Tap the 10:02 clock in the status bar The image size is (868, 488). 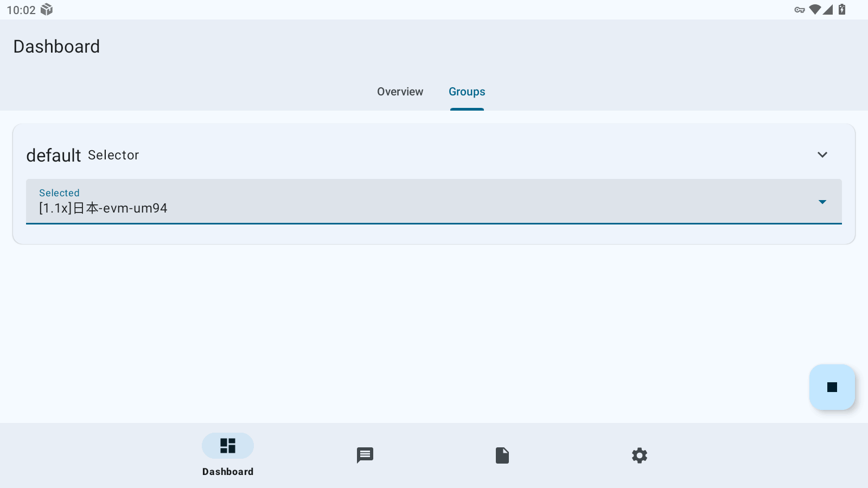pos(21,10)
